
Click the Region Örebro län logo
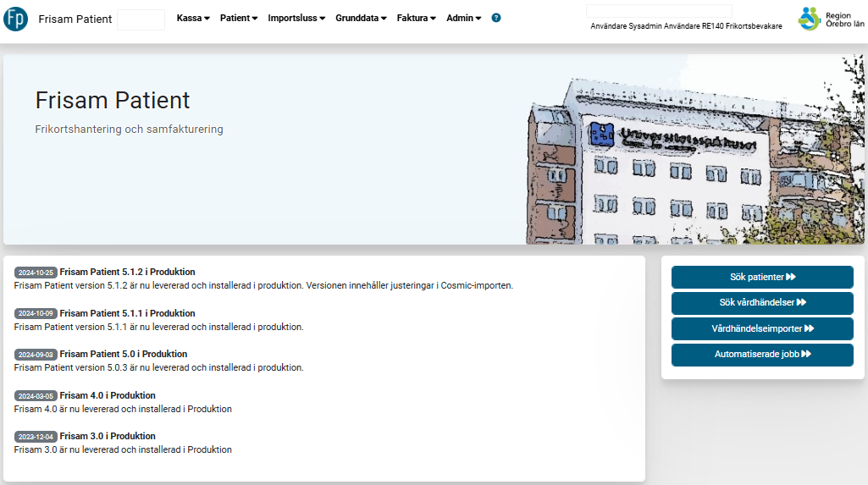click(826, 19)
